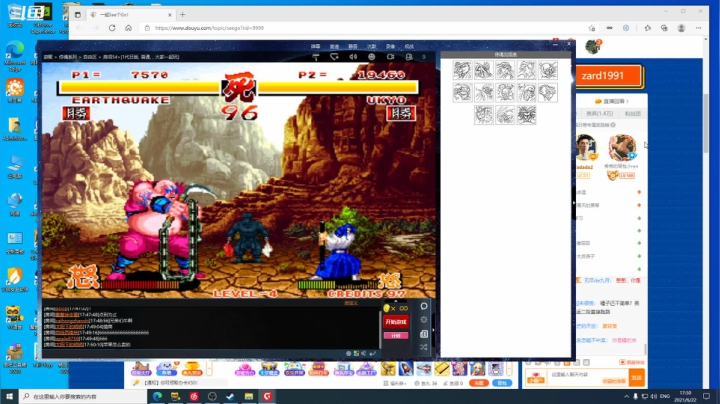Click the colorful squares icon under chat log
Screen dimensions: 720x404
click(356, 354)
